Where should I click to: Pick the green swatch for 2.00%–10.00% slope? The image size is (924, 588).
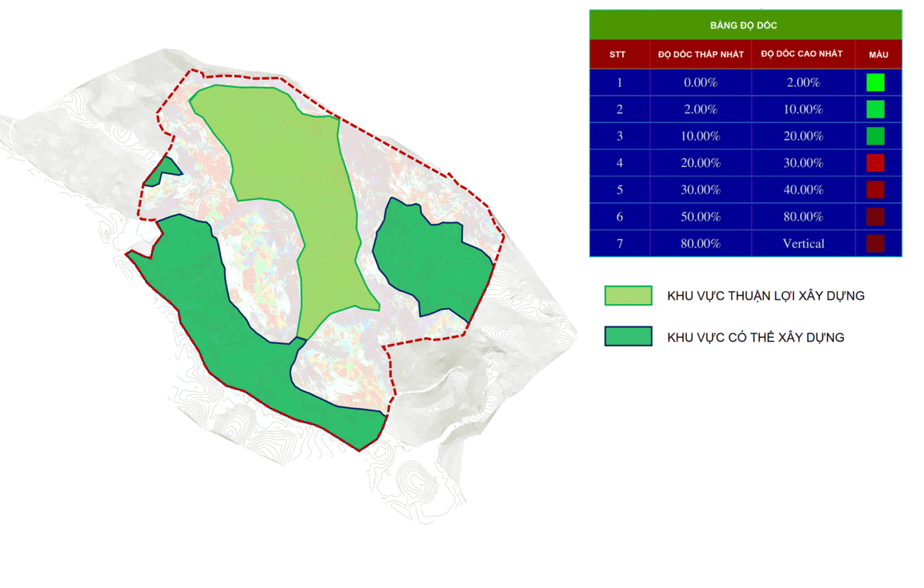click(x=875, y=109)
